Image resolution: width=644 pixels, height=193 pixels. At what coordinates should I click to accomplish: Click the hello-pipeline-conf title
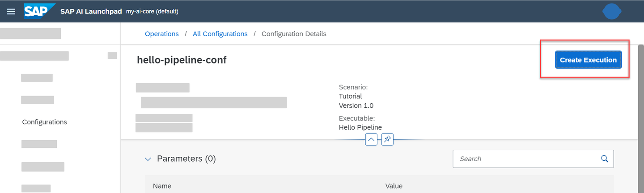pos(182,60)
